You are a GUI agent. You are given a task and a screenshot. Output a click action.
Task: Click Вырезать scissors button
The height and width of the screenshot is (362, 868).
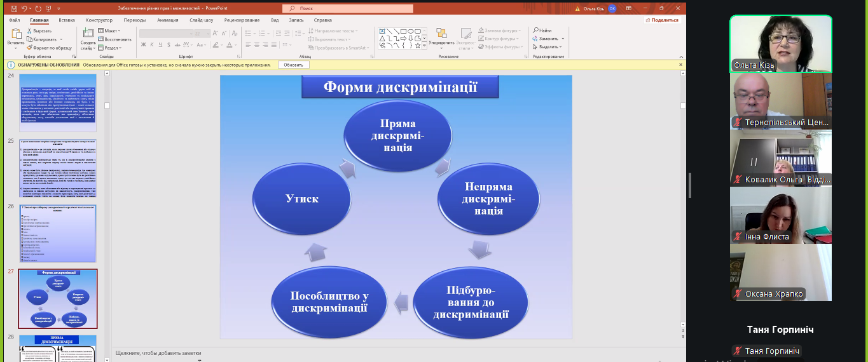[x=39, y=30]
